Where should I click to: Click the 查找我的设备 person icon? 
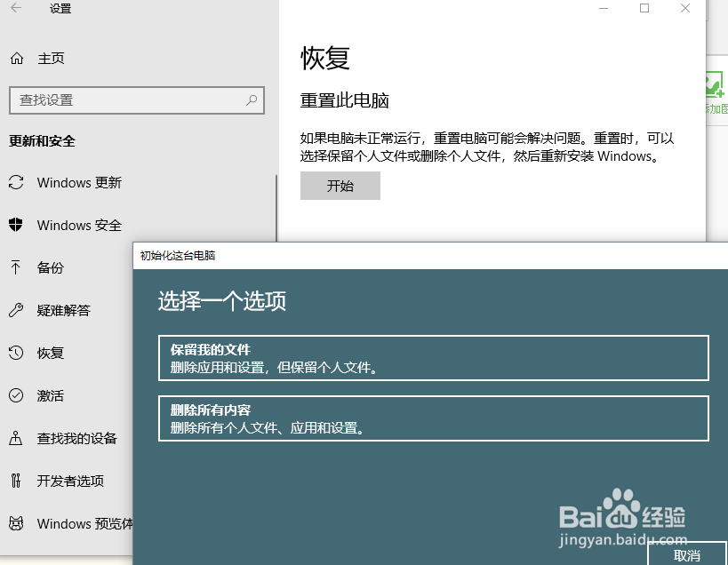click(16, 438)
